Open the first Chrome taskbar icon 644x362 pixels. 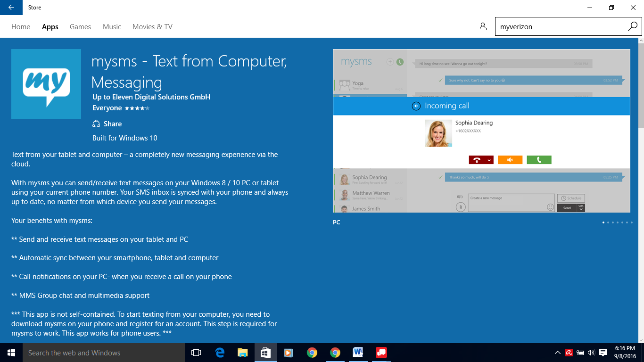pyautogui.click(x=312, y=353)
